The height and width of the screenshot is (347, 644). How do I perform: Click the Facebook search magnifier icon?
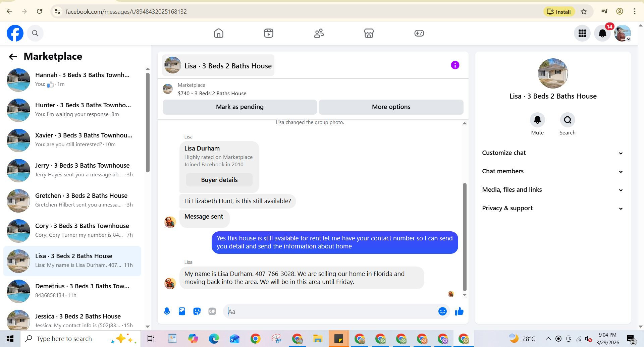click(35, 33)
